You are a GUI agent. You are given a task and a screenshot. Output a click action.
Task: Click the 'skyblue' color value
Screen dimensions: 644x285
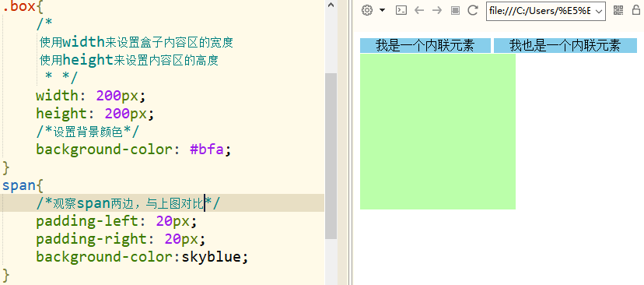coord(211,257)
